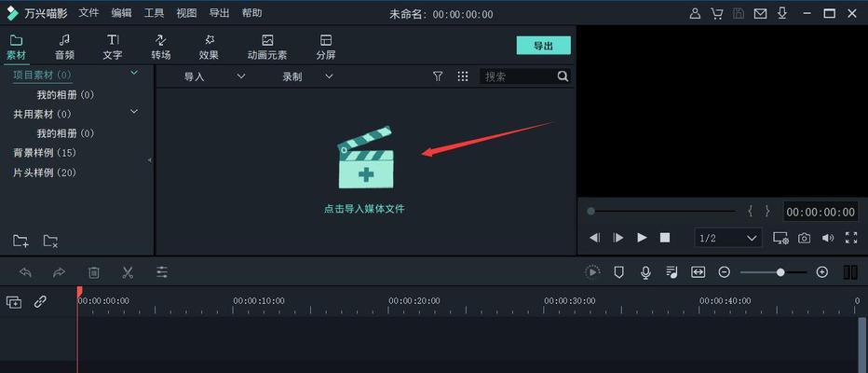Viewport: 868px width, 373px height.
Task: Switch to the 音频 tab
Action: click(x=65, y=48)
